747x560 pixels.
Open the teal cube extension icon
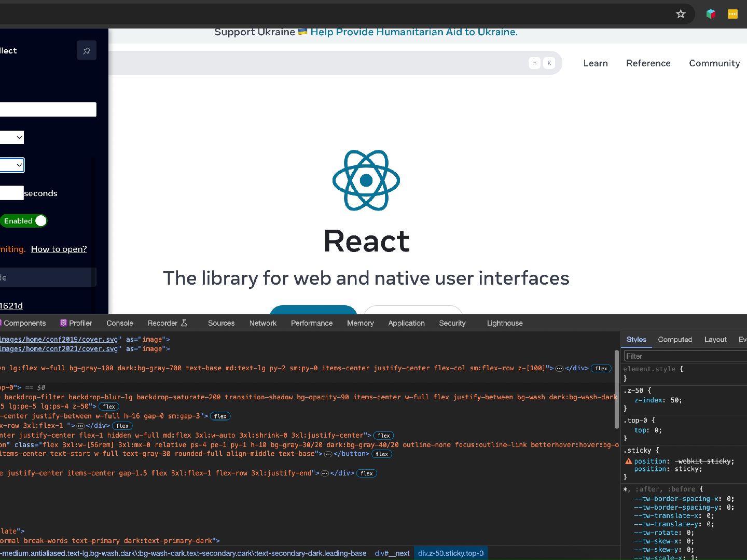[711, 14]
